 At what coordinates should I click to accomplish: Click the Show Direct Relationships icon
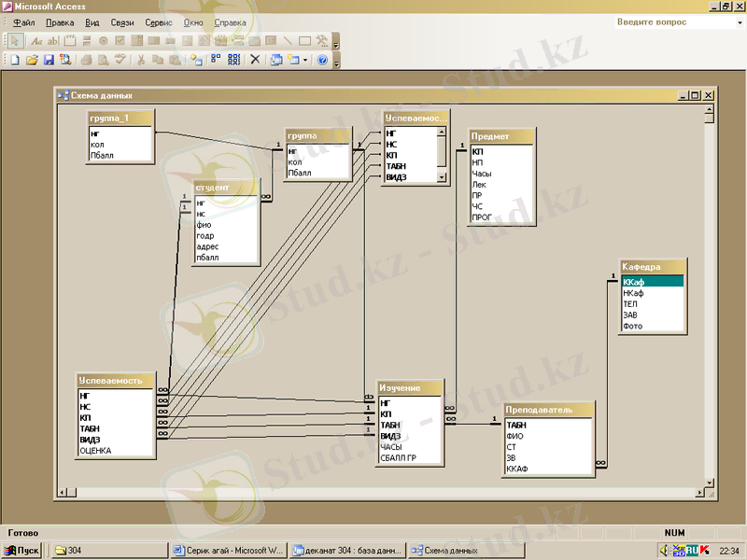(x=216, y=60)
